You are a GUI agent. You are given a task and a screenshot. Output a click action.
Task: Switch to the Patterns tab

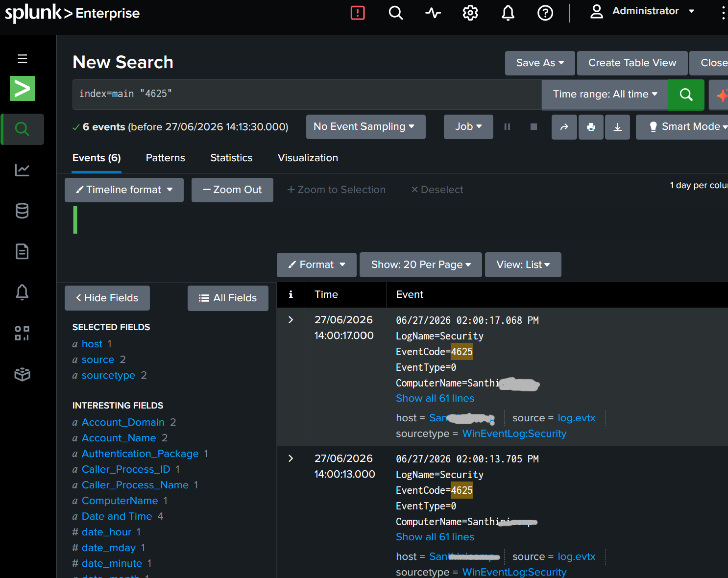tap(166, 158)
